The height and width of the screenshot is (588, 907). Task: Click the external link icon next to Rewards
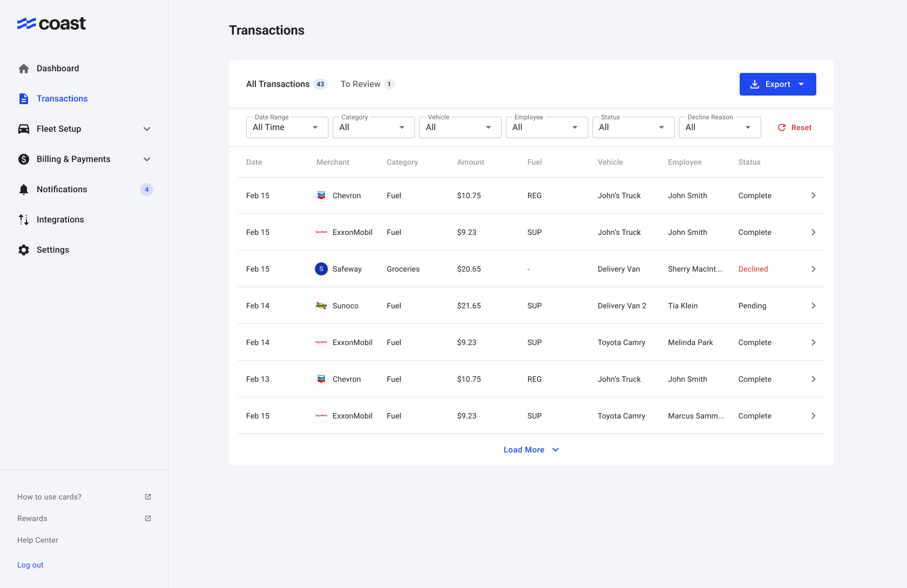click(x=147, y=518)
